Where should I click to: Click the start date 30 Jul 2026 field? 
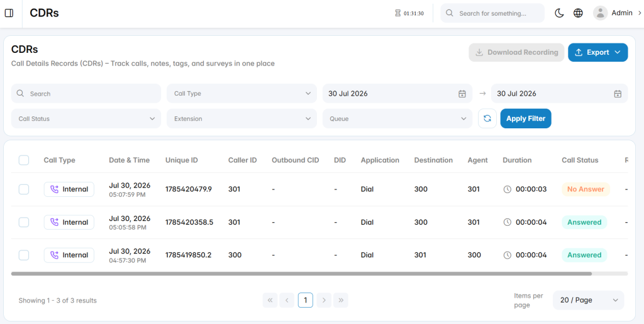(397, 93)
